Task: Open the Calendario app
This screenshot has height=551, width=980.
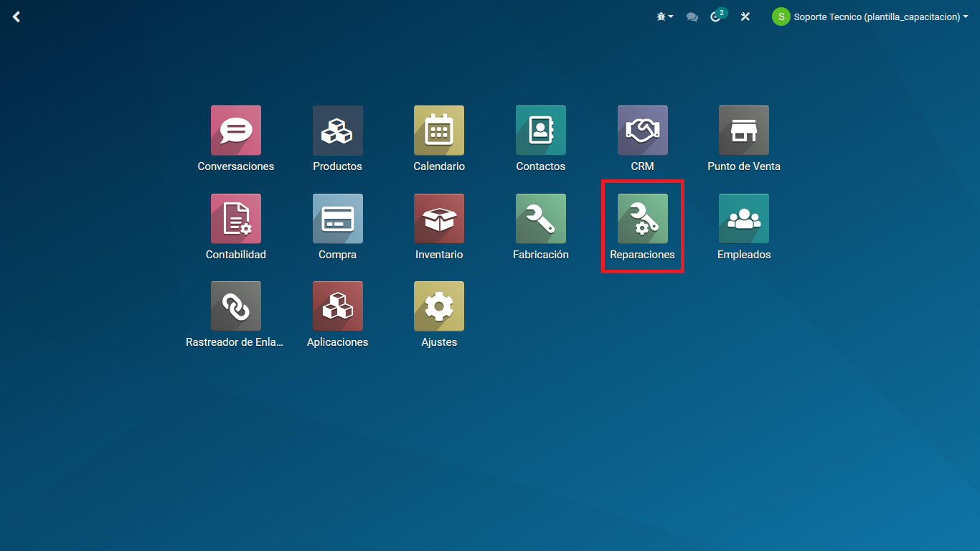Action: tap(439, 131)
